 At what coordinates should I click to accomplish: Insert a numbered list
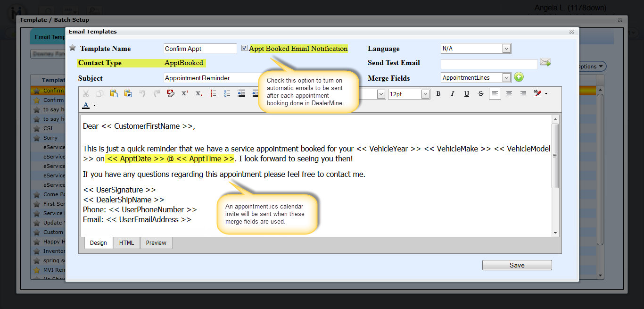[x=213, y=93]
